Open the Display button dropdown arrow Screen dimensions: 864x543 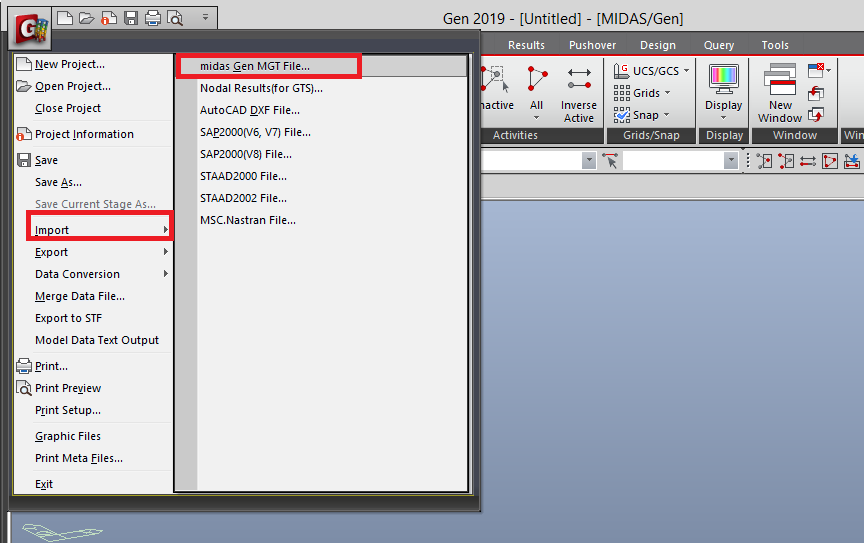(723, 117)
